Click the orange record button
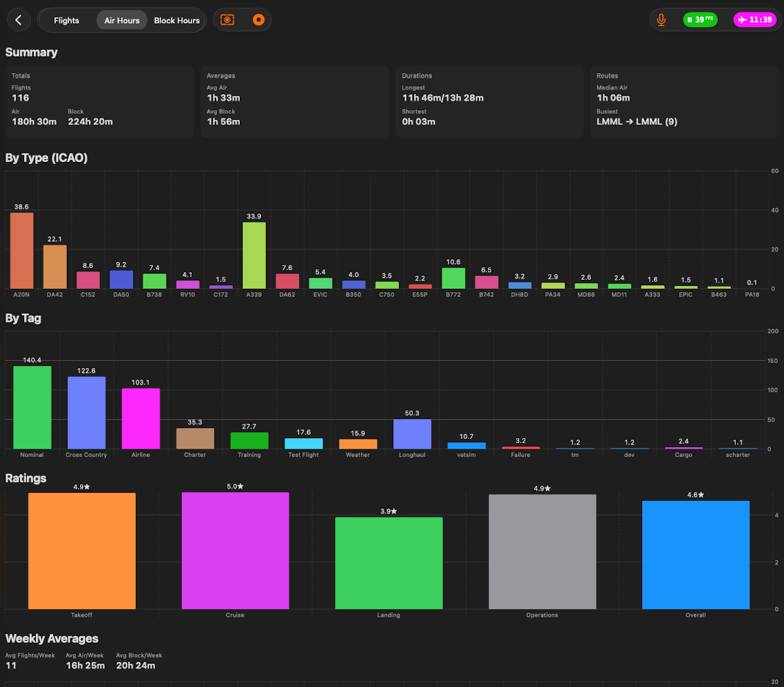784x687 pixels. (258, 20)
